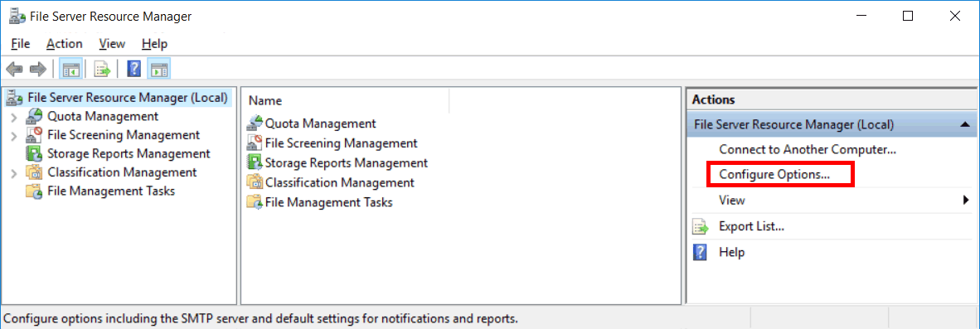This screenshot has width=980, height=329.
Task: Click Export List action text
Action: [751, 227]
